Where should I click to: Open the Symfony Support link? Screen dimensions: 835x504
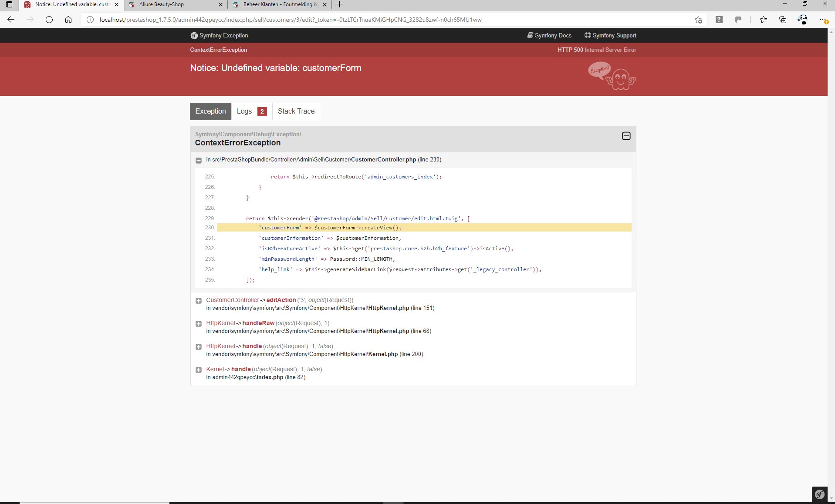(610, 36)
